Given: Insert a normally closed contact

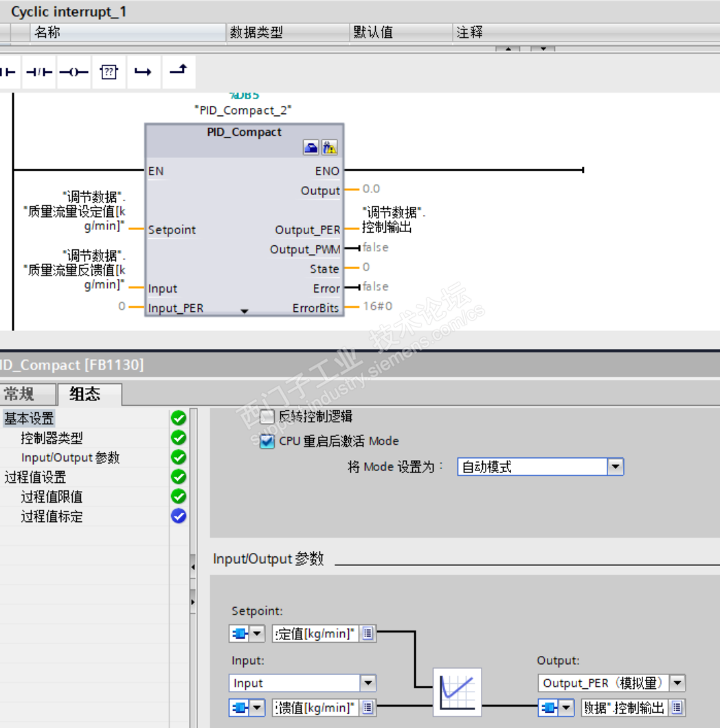Looking at the screenshot, I should tap(39, 72).
